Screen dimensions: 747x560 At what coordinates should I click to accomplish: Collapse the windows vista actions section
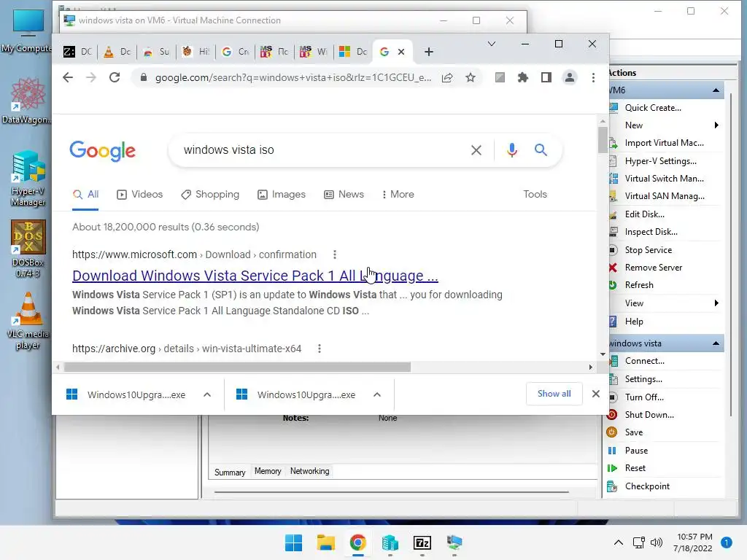[716, 343]
